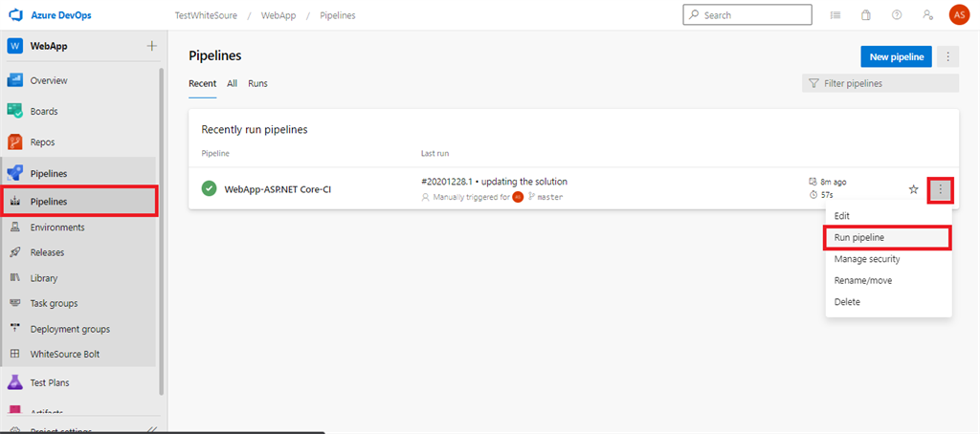Open the help question mark icon
The height and width of the screenshot is (434, 980).
click(897, 15)
